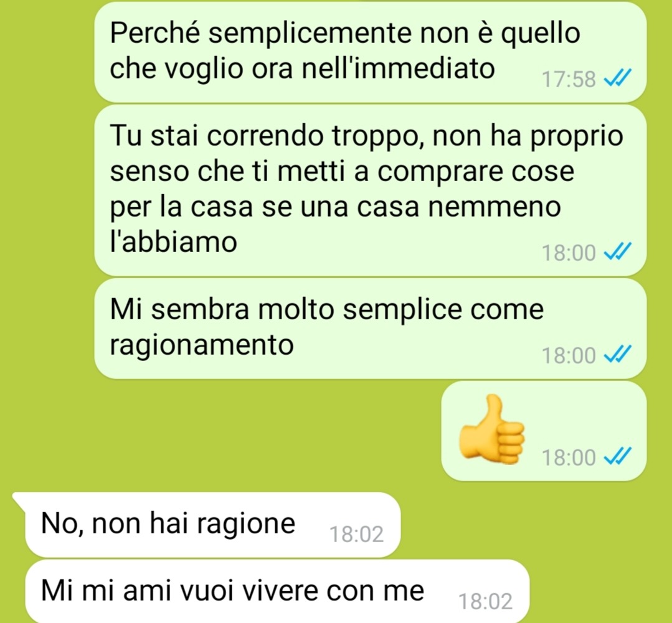The height and width of the screenshot is (623, 672).
Task: Select message 'Perché semplicemente non è quello'
Action: click(371, 52)
